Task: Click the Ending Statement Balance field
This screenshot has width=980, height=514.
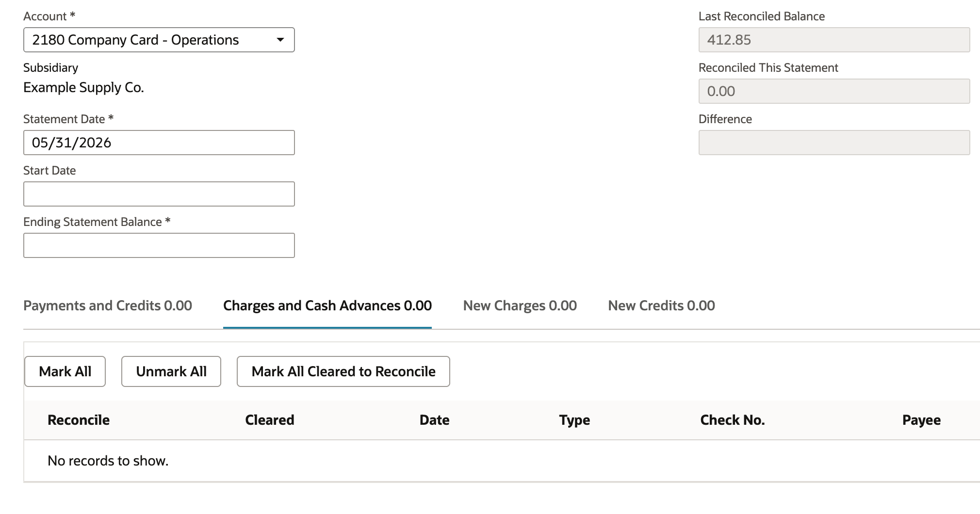Action: [x=159, y=245]
